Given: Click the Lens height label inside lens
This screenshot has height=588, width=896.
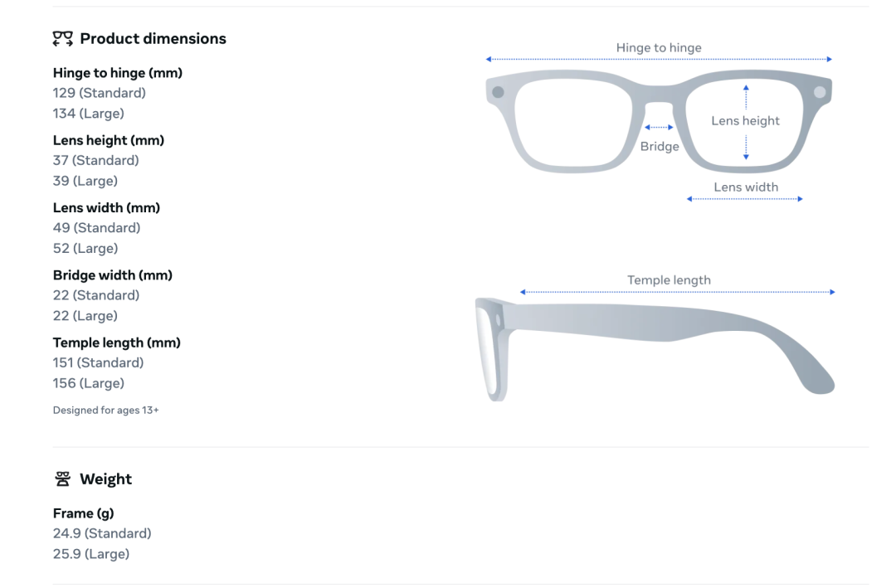Looking at the screenshot, I should pos(745,120).
